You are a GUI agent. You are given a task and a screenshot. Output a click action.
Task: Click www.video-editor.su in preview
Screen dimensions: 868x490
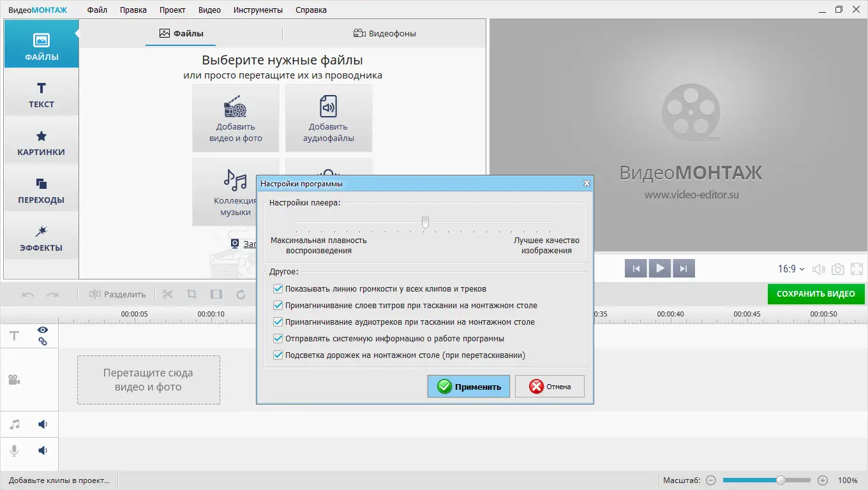[691, 195]
